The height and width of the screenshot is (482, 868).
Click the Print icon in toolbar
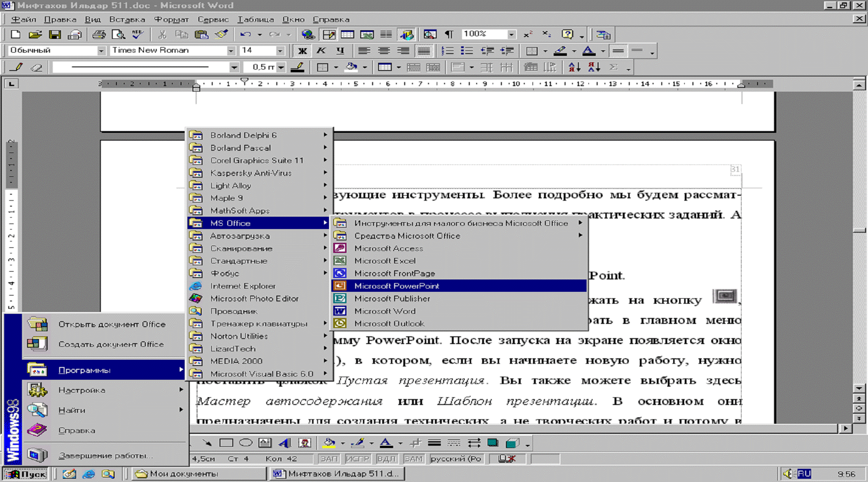coord(99,35)
